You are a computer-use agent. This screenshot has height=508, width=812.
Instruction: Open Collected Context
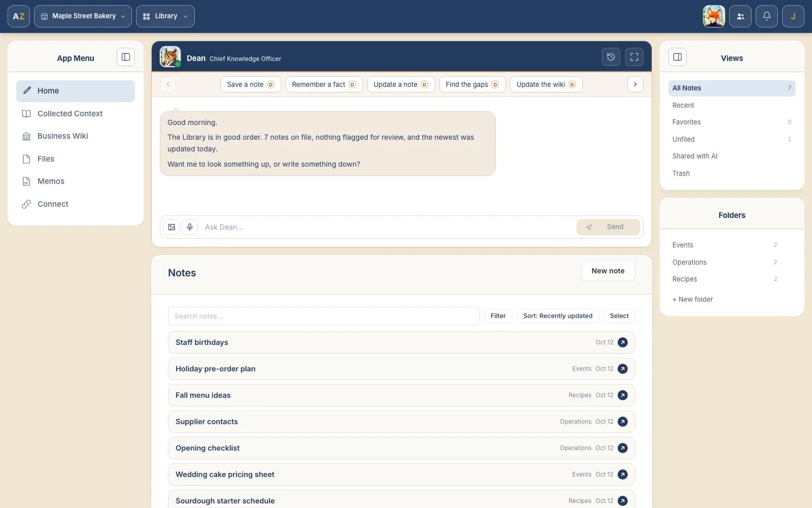click(x=76, y=114)
